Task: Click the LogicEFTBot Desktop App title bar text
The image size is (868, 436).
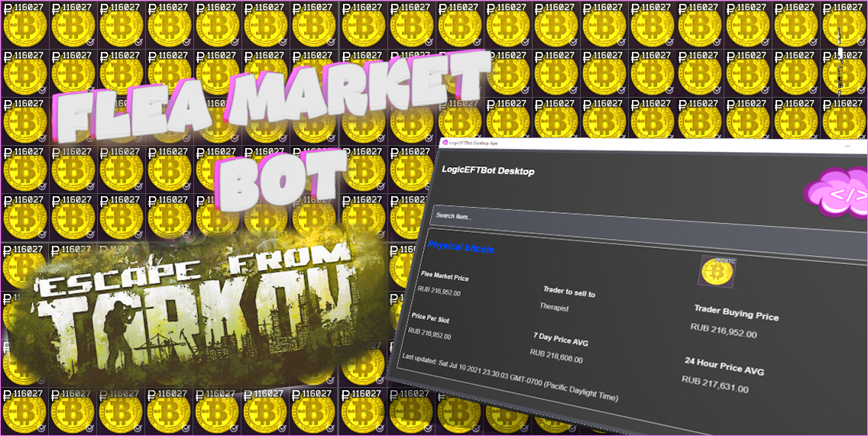Action: [473, 144]
